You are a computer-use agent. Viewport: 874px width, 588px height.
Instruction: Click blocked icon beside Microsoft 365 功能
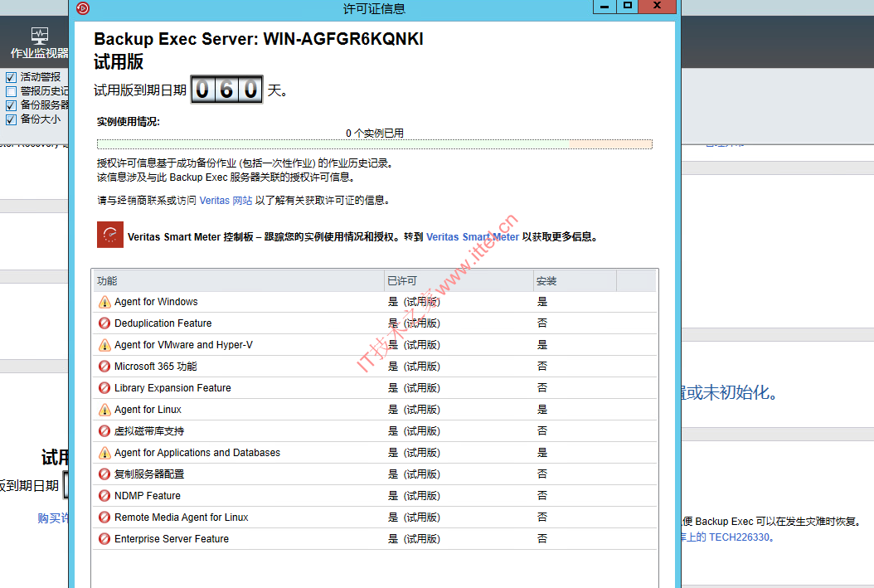pos(104,367)
